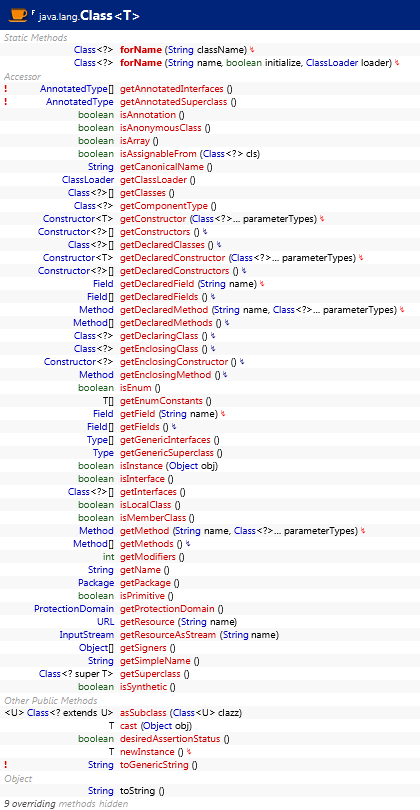The height and width of the screenshot is (810, 420).
Task: Open the isSynthetic method link
Action: click(143, 687)
